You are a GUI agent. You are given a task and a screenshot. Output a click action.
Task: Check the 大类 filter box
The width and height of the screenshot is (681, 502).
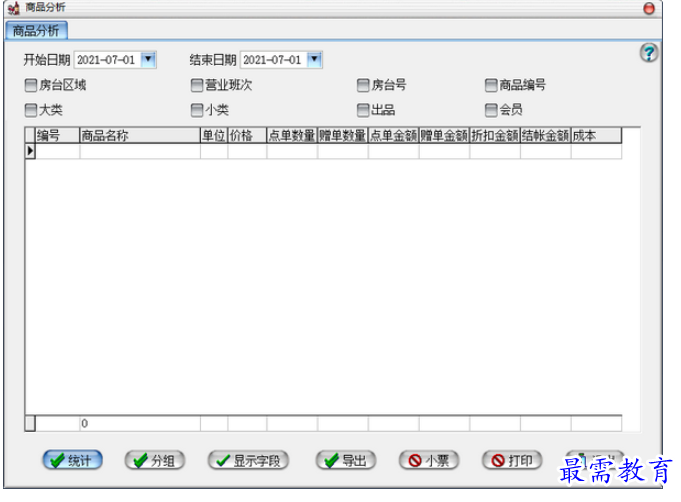(31, 110)
